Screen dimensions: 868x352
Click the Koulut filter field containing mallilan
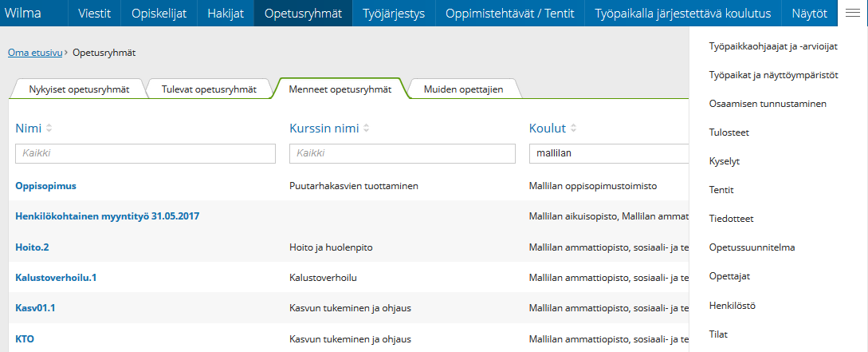click(609, 153)
